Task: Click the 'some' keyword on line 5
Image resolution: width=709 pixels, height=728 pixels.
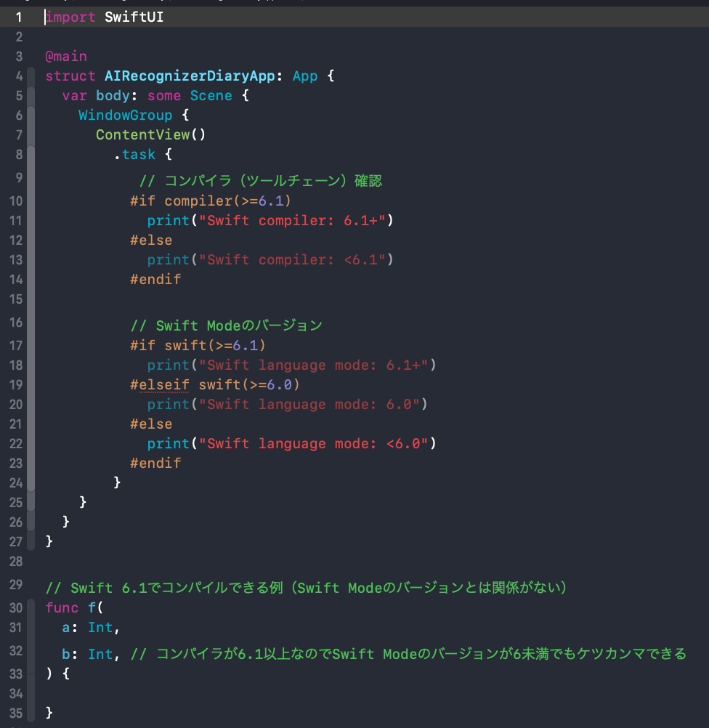Action: pos(164,96)
